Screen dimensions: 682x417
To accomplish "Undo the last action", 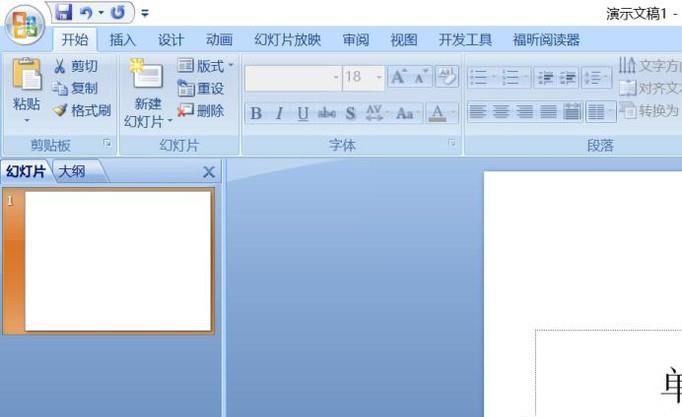I will [x=87, y=13].
